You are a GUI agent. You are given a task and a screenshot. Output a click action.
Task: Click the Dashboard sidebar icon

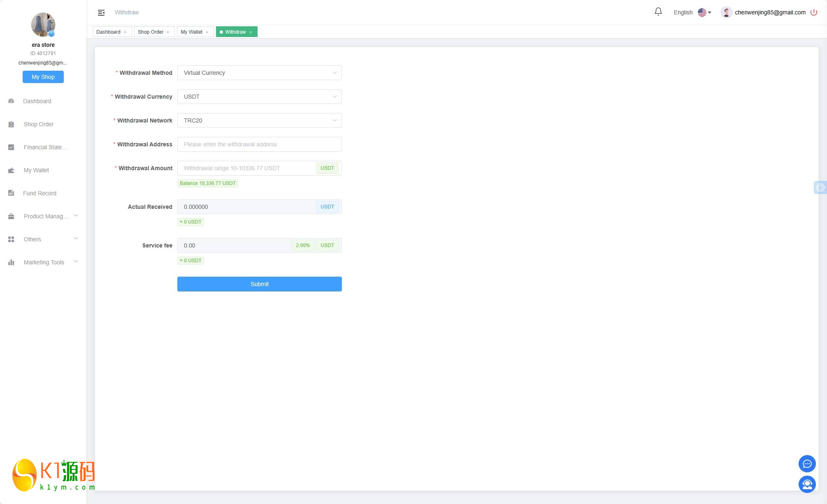tap(11, 101)
